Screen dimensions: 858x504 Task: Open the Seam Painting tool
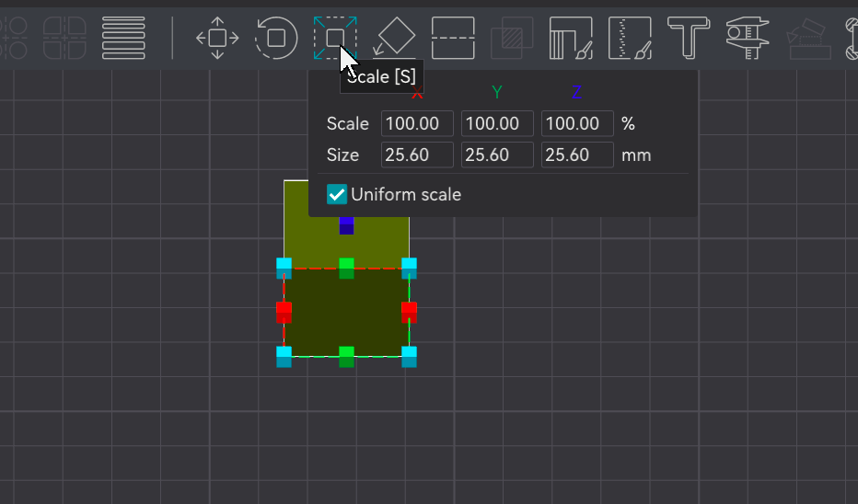tap(630, 39)
